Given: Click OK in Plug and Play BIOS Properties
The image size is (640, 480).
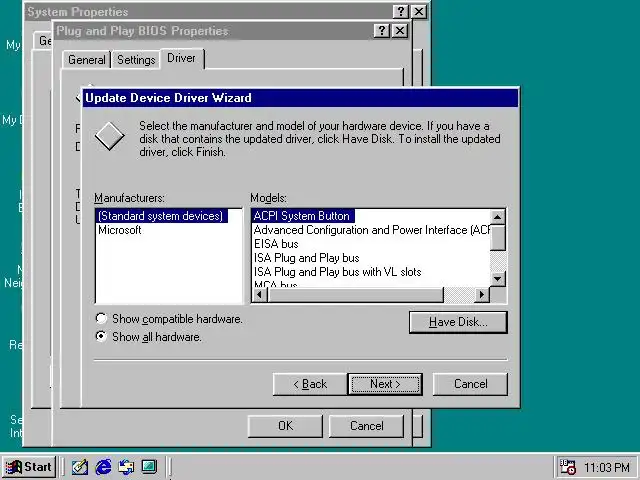Looking at the screenshot, I should point(285,426).
